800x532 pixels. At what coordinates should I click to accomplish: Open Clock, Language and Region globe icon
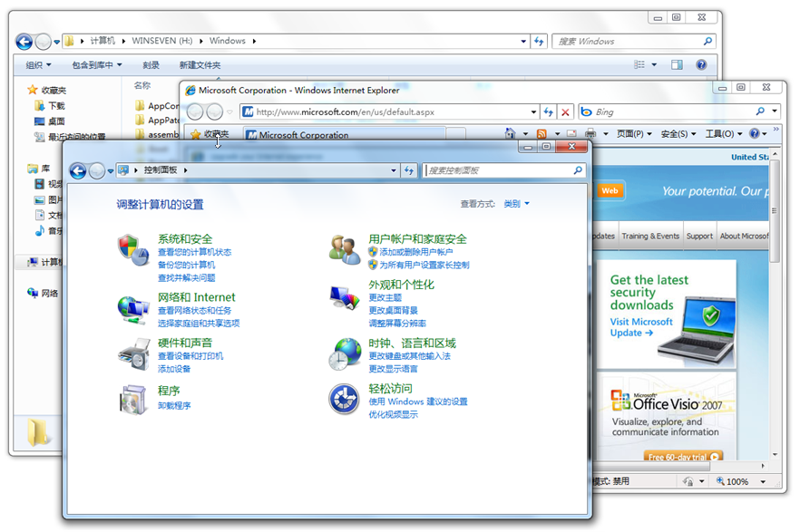tap(345, 353)
